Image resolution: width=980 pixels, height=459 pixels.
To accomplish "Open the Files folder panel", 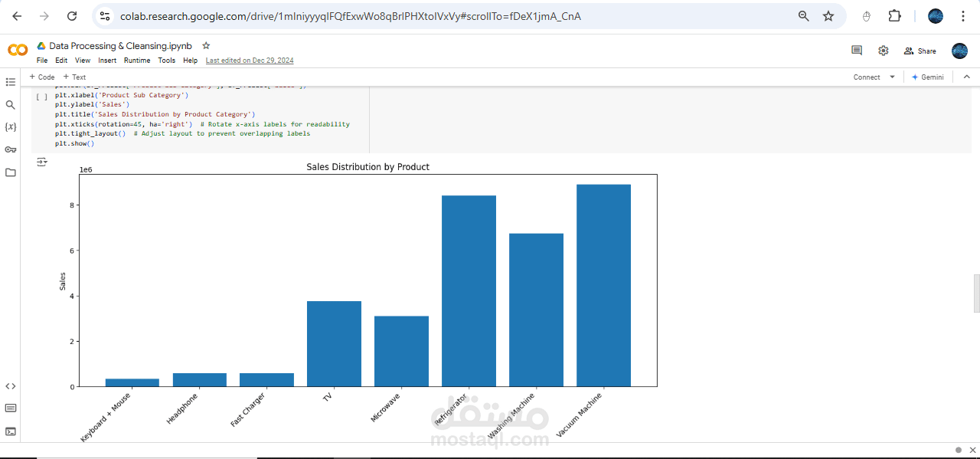I will click(11, 172).
